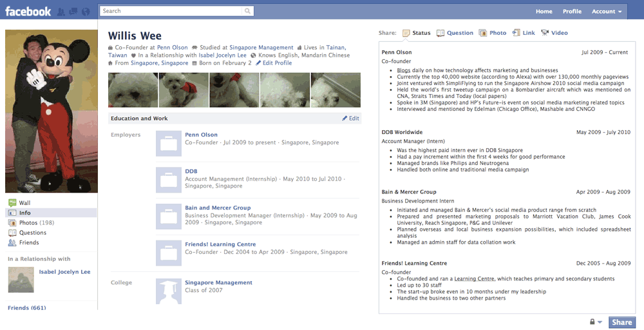The width and height of the screenshot is (644, 330).
Task: Click the privacy lock icon
Action: 592,322
